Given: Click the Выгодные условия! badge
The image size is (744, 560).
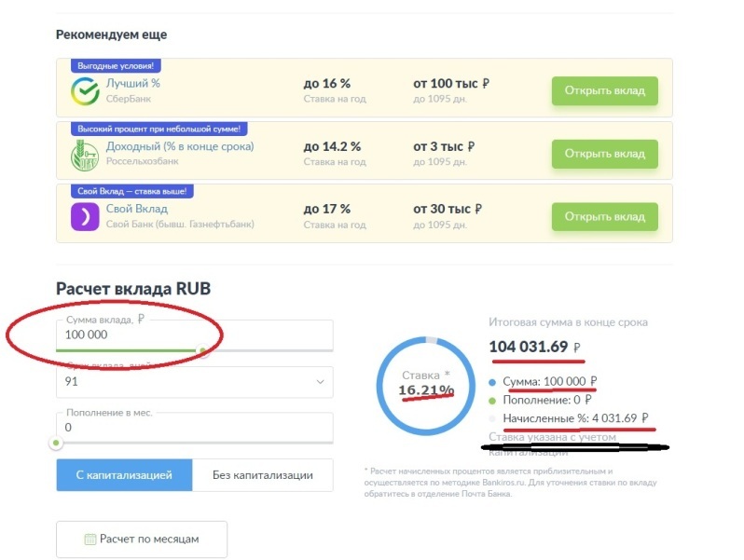Looking at the screenshot, I should pos(116,65).
